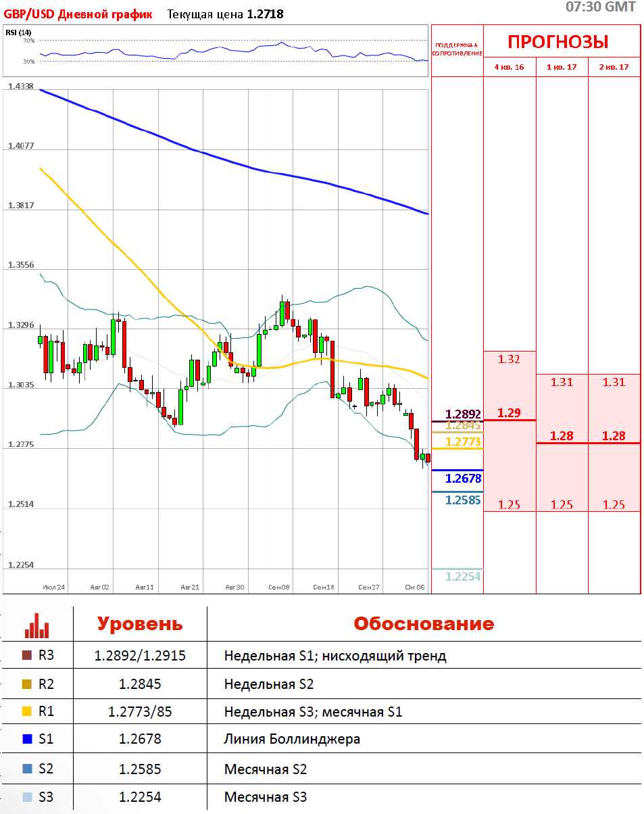The height and width of the screenshot is (814, 644).
Task: Click the bold 1.29 forecast value
Action: (510, 412)
